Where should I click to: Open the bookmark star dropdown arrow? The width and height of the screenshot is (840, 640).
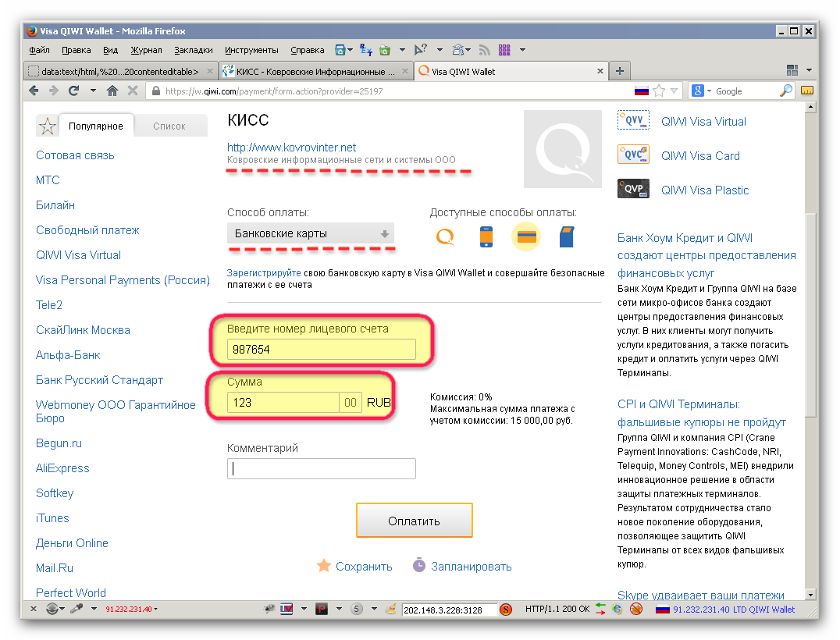(x=674, y=91)
